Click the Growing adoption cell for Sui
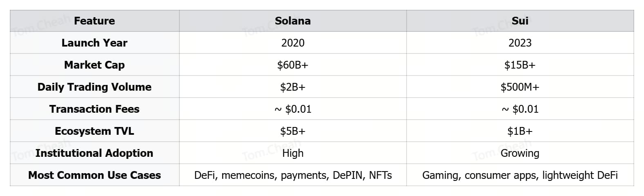The height and width of the screenshot is (196, 644). coord(520,153)
